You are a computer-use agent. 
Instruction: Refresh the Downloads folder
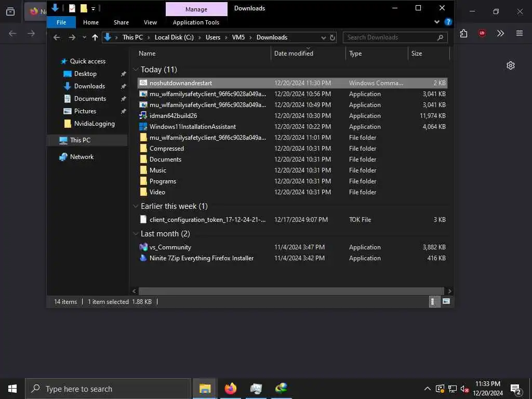(332, 37)
